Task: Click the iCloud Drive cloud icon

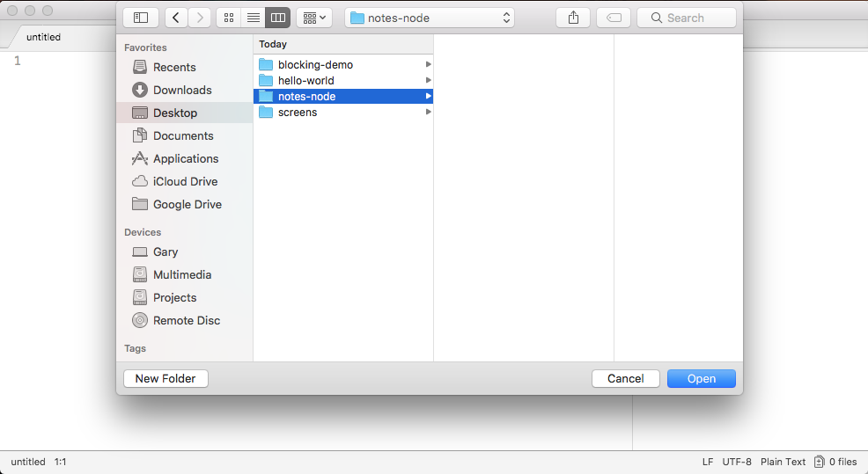Action: [x=140, y=181]
